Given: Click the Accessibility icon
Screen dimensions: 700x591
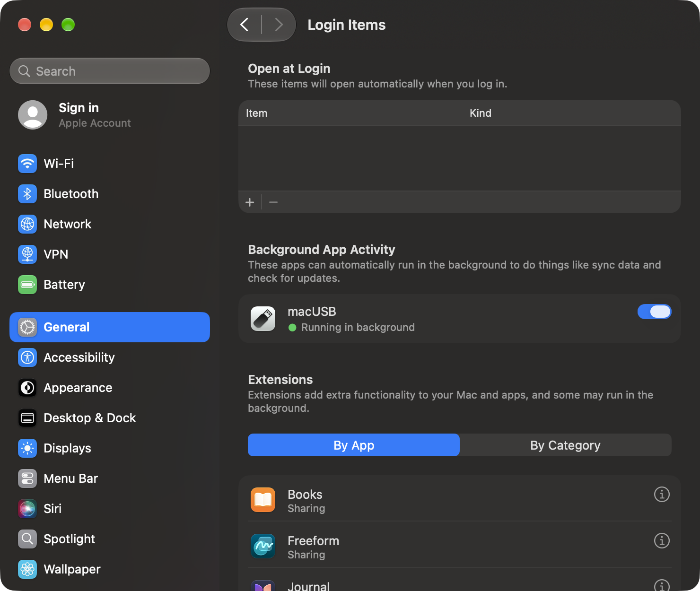Looking at the screenshot, I should click(27, 357).
